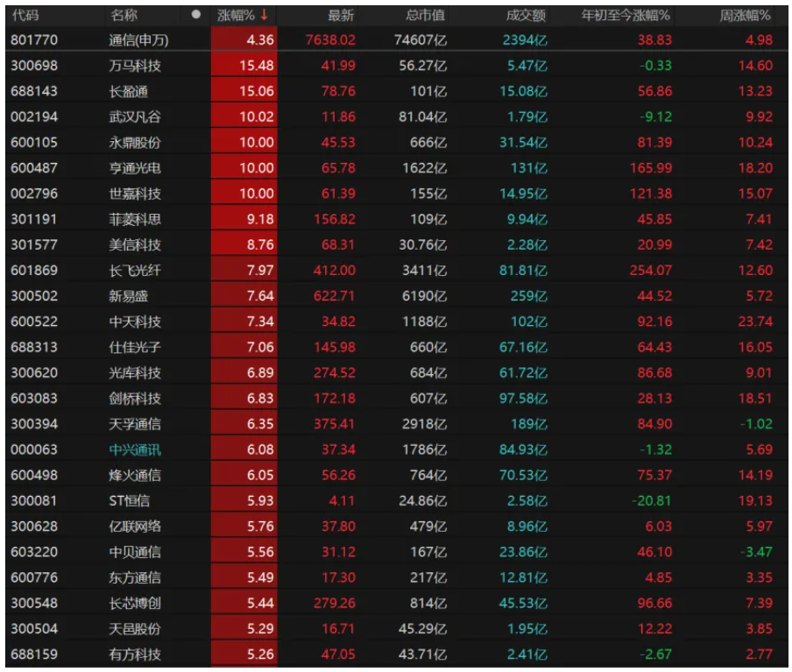Sort by 最新 column header
Screen dimensions: 792x672
(340, 15)
